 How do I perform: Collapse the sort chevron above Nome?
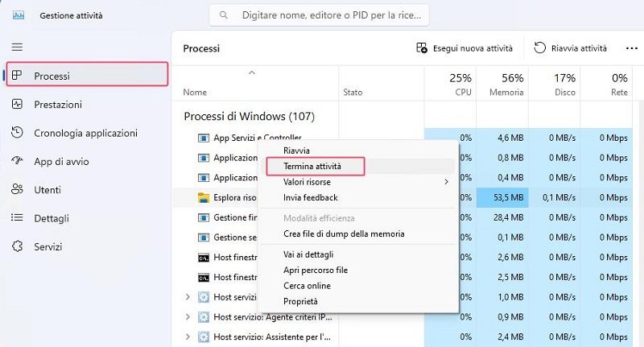pos(251,72)
